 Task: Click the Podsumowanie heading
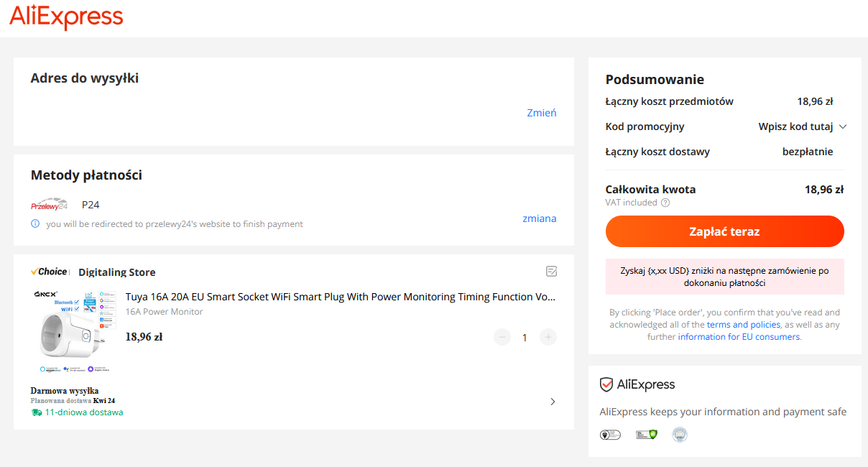(x=655, y=80)
